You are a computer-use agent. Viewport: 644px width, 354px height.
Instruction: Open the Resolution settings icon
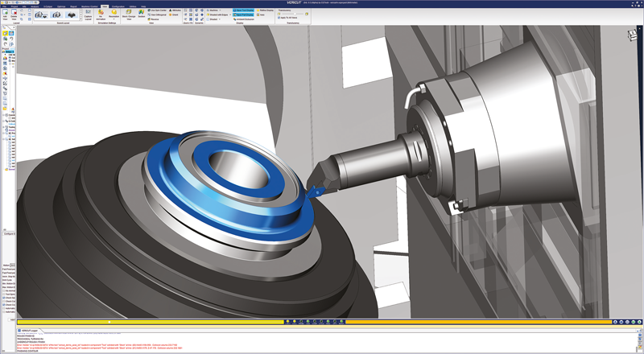114,14
